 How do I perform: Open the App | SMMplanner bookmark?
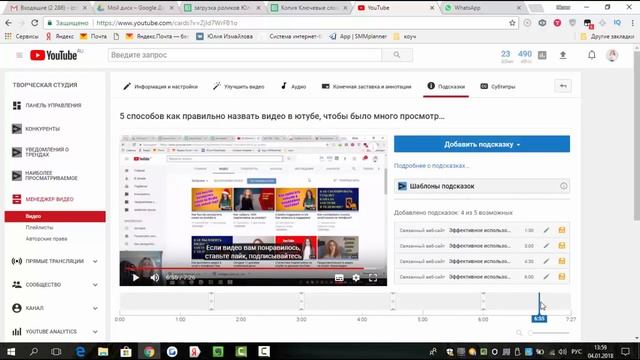[x=358, y=36]
